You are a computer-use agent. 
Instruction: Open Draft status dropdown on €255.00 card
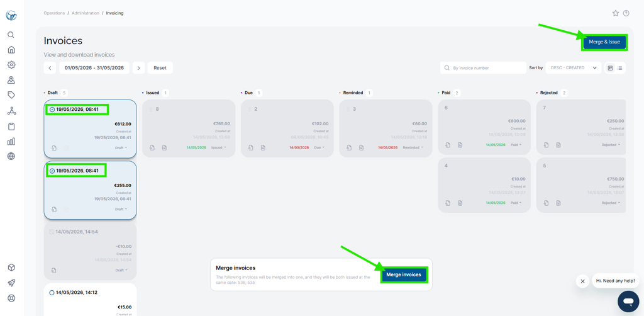pyautogui.click(x=121, y=209)
